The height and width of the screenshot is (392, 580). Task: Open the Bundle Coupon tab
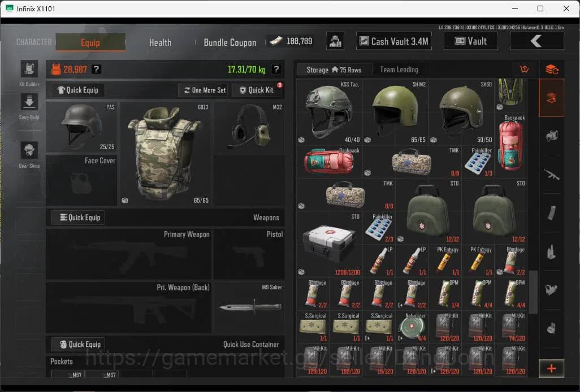(x=230, y=42)
